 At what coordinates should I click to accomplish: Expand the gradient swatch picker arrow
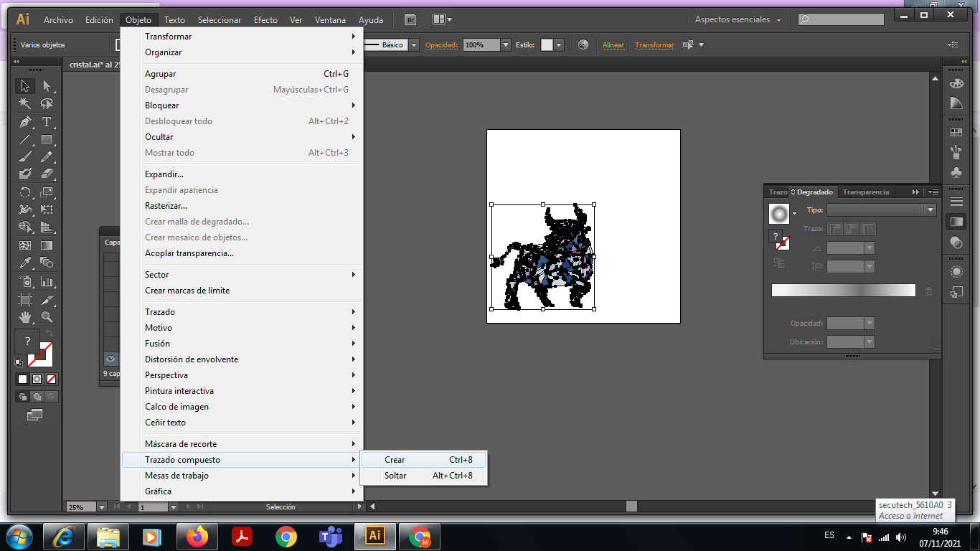(x=794, y=214)
